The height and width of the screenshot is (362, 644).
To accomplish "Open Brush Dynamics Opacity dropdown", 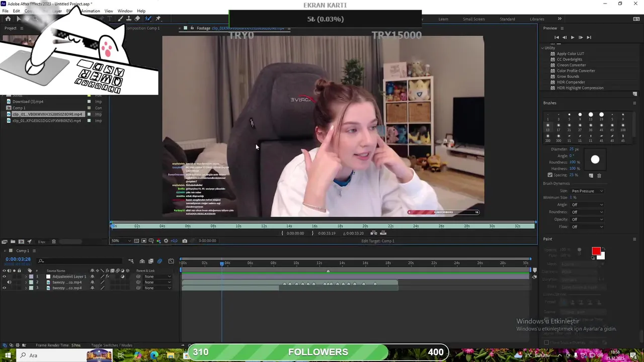I will coord(587,219).
